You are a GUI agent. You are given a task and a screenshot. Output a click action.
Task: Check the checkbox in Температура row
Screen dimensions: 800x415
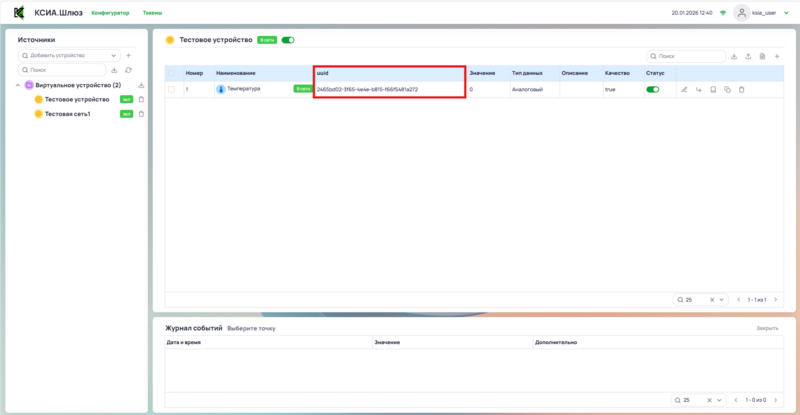click(x=171, y=90)
